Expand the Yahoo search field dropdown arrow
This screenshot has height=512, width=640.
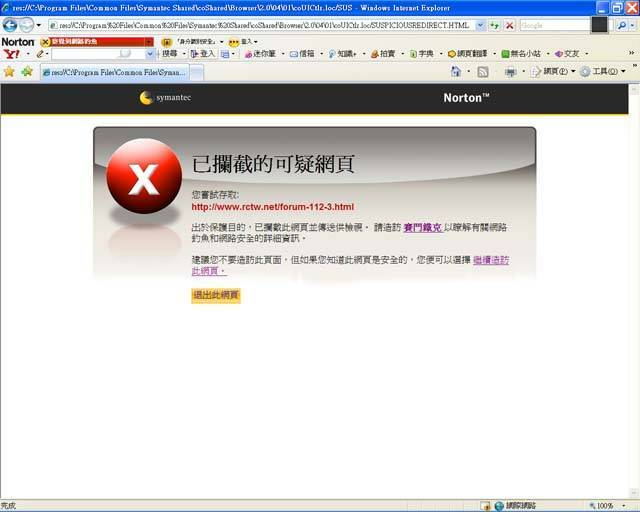point(150,54)
